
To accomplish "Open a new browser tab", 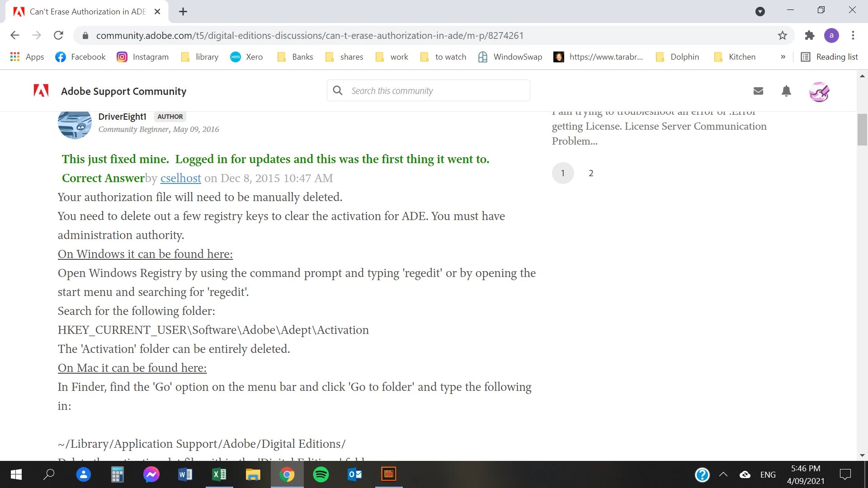I will (183, 12).
